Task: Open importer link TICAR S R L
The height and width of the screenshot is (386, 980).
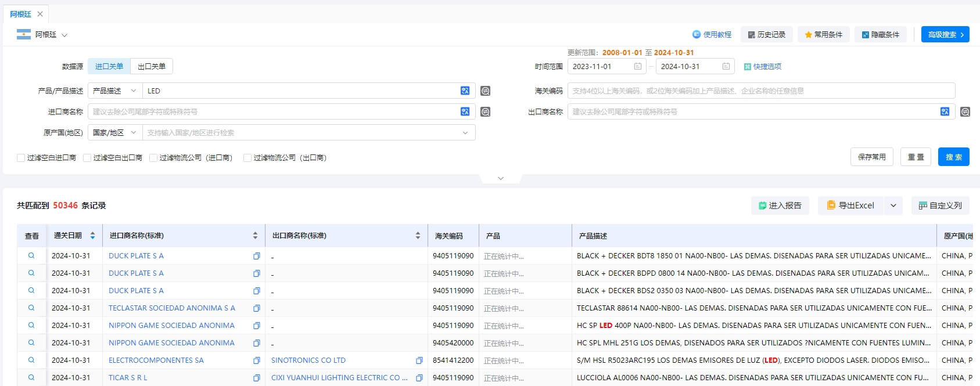Action: pos(128,378)
